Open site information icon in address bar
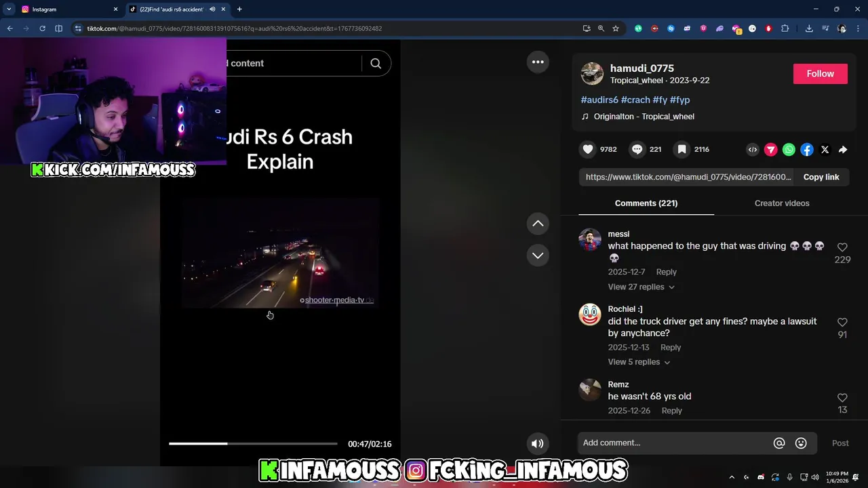This screenshot has width=868, height=488. click(x=78, y=28)
